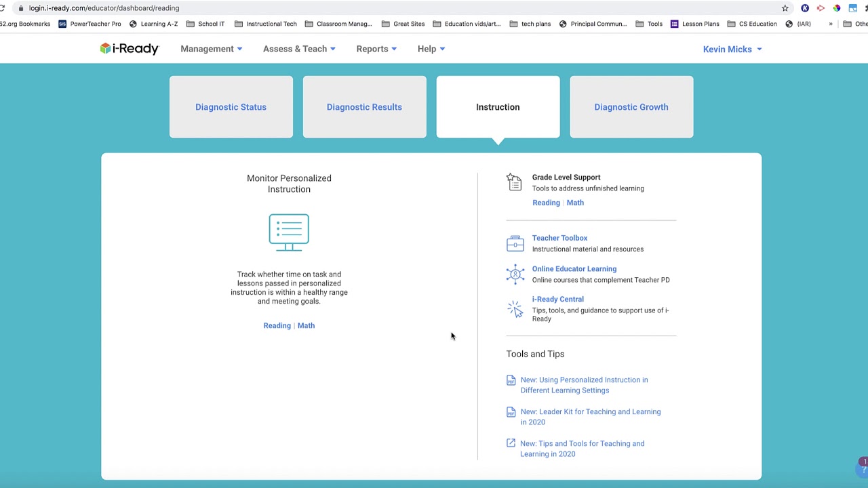Click PDF icon beside Leader Kit link

[511, 412]
